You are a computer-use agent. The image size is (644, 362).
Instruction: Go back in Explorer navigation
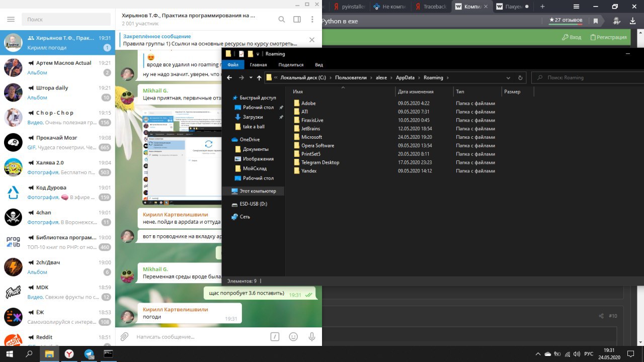click(229, 77)
